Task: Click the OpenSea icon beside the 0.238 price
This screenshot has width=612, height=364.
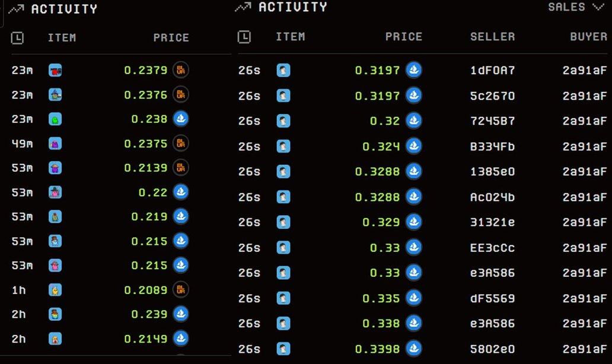Action: pos(181,119)
